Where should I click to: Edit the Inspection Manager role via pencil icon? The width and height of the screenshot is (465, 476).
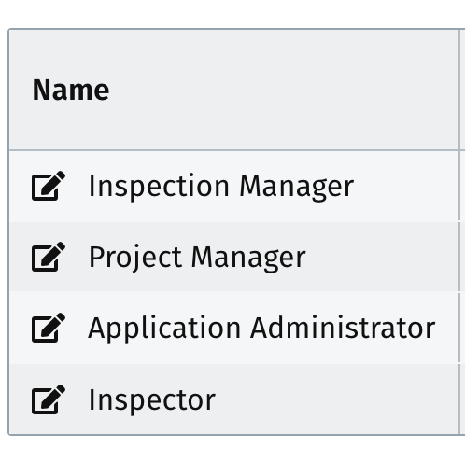(x=49, y=186)
